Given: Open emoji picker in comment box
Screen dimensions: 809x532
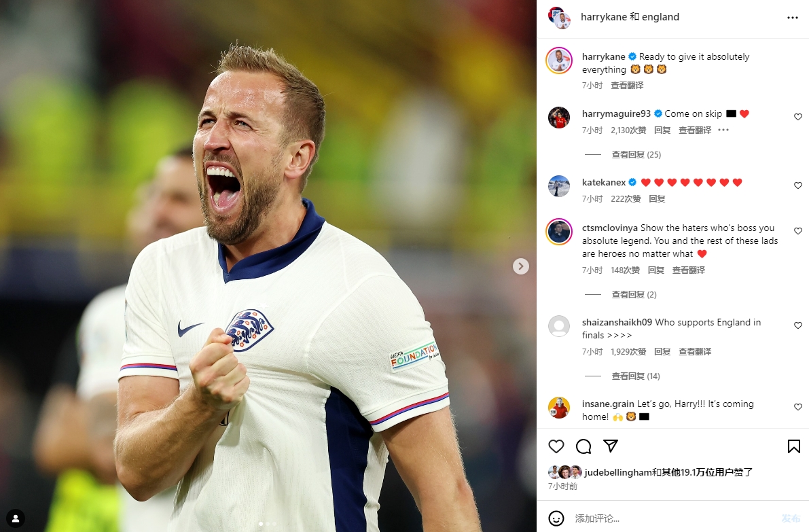Looking at the screenshot, I should (x=556, y=518).
